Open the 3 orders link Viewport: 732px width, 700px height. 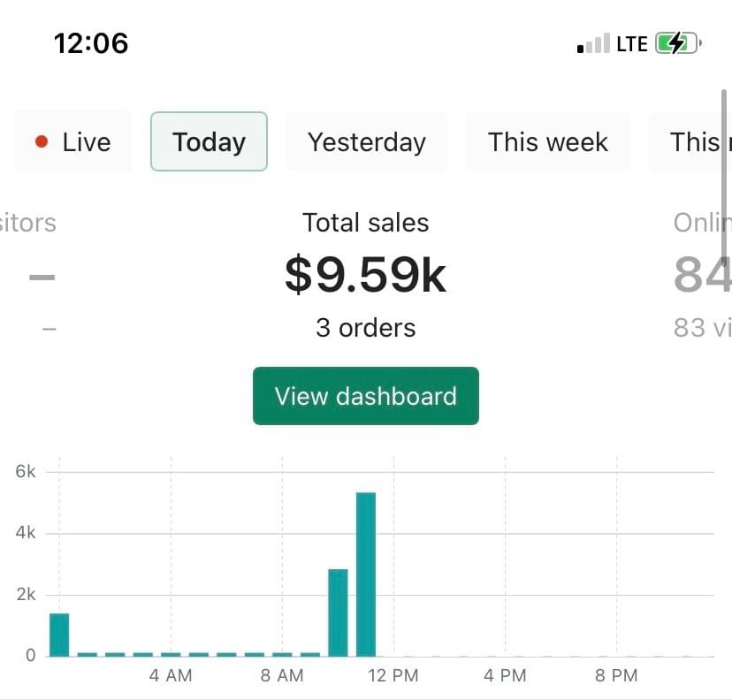click(x=365, y=328)
